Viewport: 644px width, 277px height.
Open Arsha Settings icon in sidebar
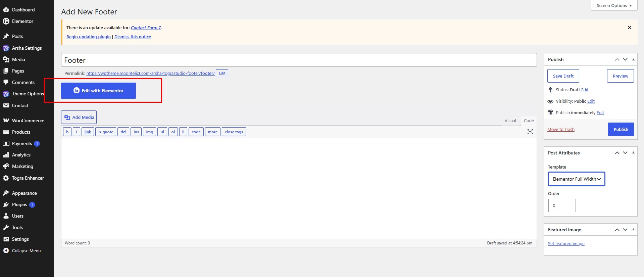(6, 48)
